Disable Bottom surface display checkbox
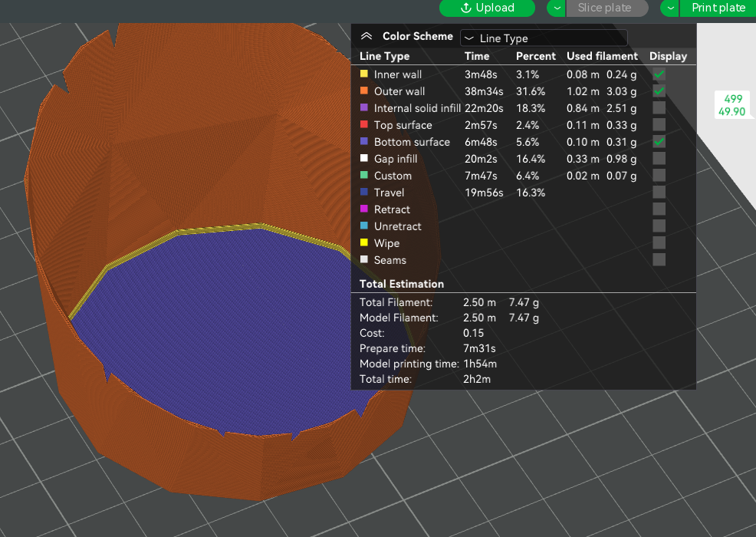Image resolution: width=756 pixels, height=537 pixels. tap(659, 142)
